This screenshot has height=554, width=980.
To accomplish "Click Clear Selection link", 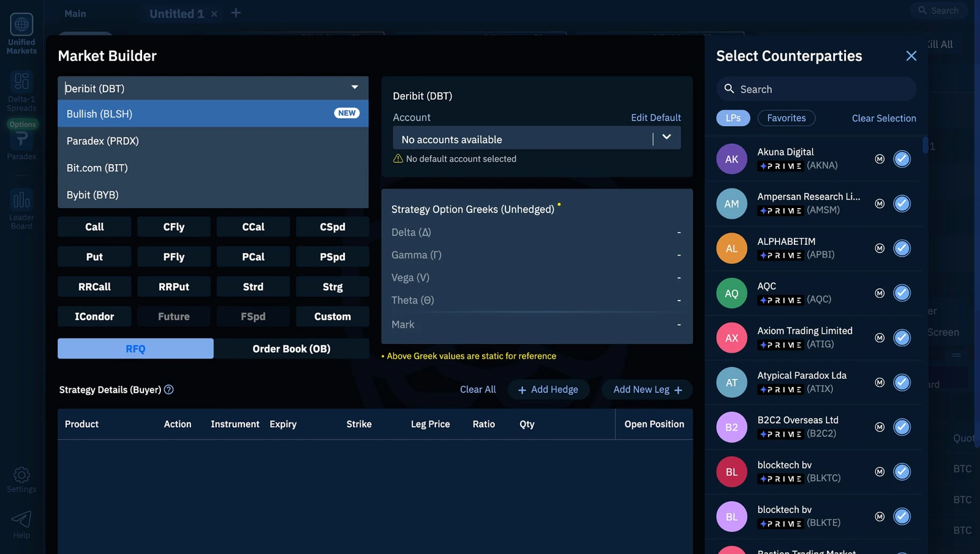I will (x=884, y=118).
